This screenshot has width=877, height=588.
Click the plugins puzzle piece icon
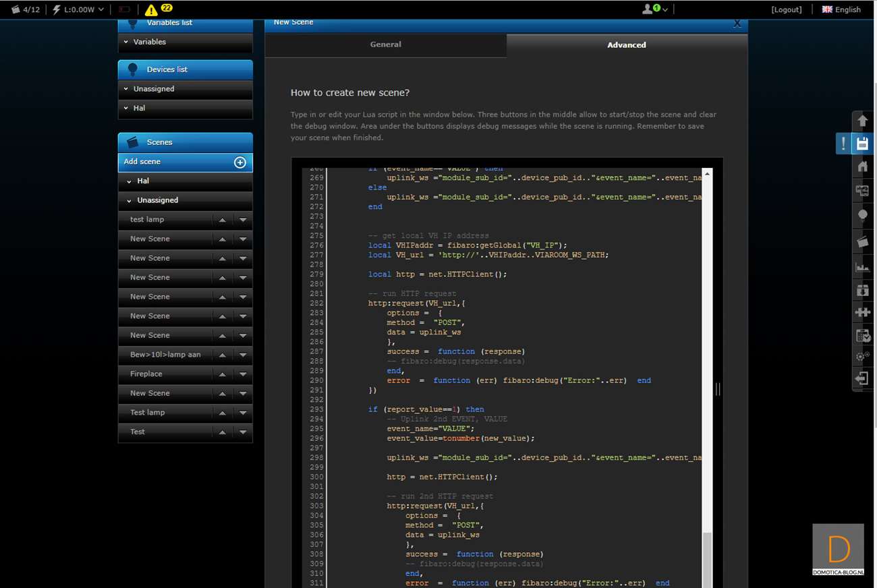click(862, 312)
